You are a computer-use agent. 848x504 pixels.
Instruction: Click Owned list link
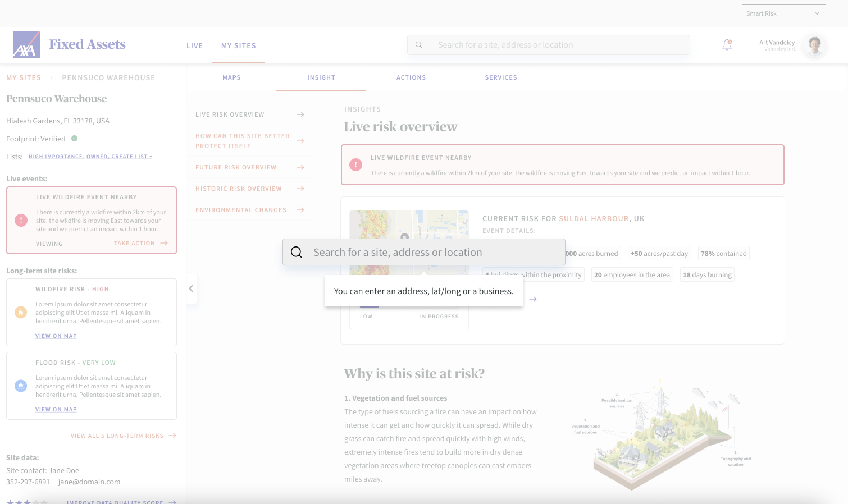(x=97, y=157)
